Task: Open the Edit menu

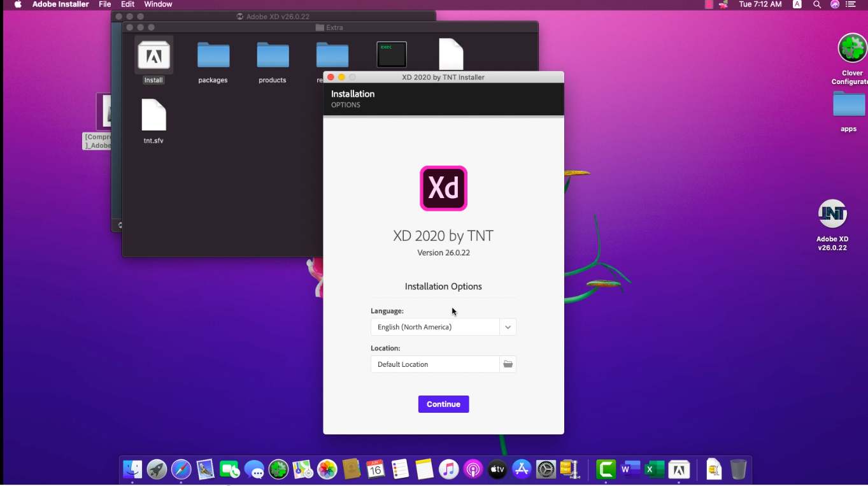Action: point(127,4)
